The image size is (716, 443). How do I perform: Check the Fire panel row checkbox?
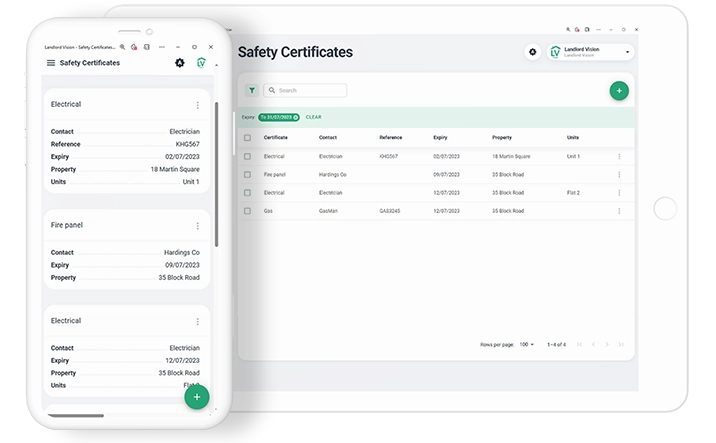tap(247, 174)
